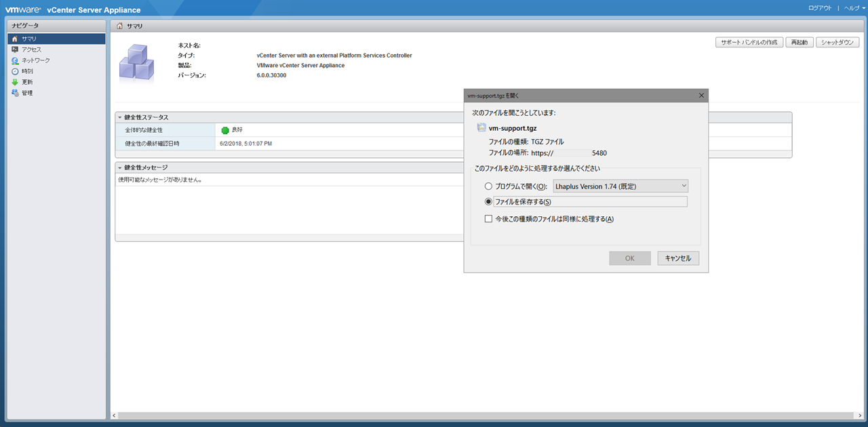Open the 時刻 navigator item

[57, 71]
